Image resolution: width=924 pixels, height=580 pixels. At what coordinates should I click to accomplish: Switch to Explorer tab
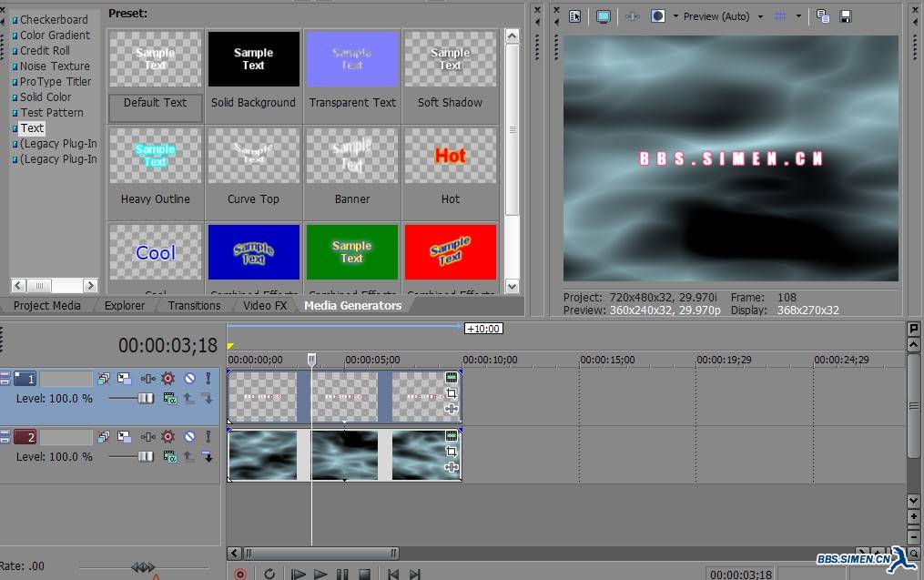click(x=125, y=305)
